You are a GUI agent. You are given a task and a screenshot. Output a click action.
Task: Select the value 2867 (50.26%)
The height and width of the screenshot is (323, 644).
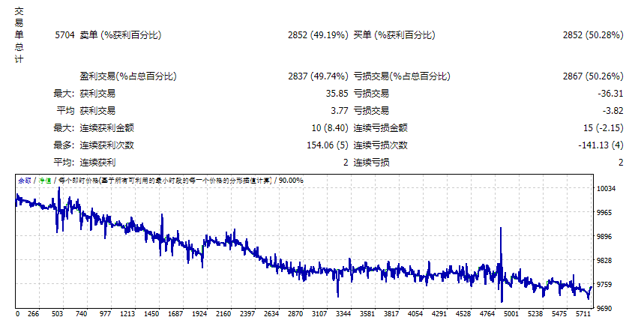(593, 76)
